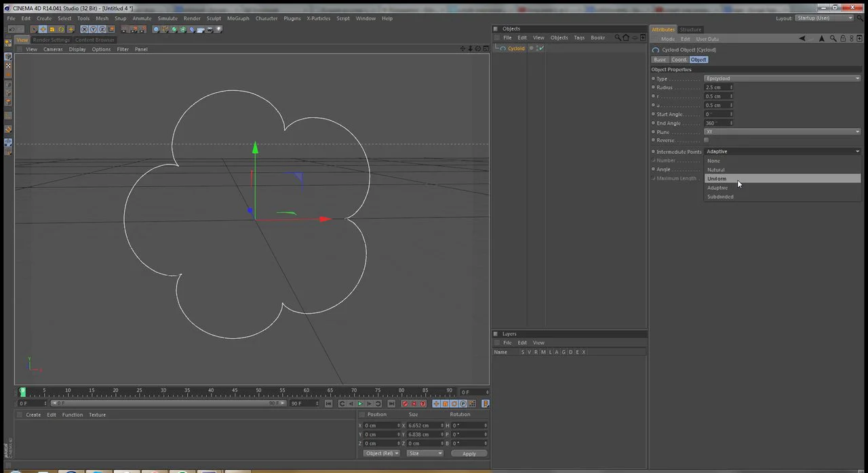Click the Floor/environment icon in toolbar

pyautogui.click(x=201, y=29)
